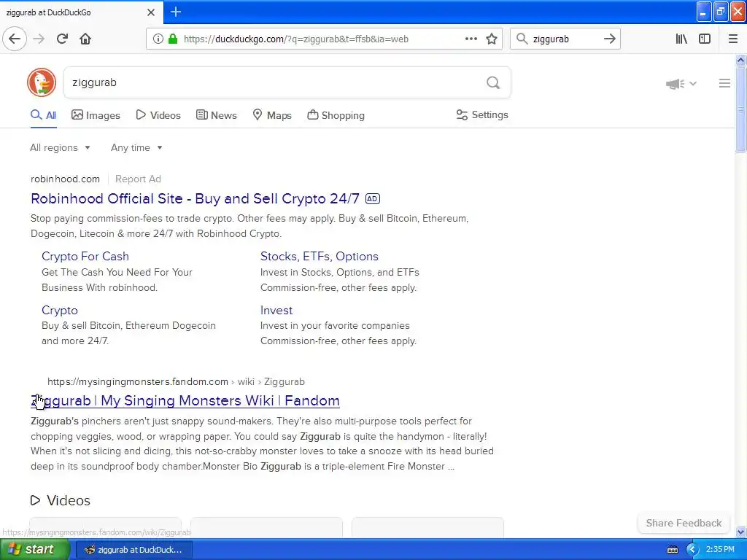Switch to Maps results
Viewport: 747px width, 560px height.
(x=272, y=114)
